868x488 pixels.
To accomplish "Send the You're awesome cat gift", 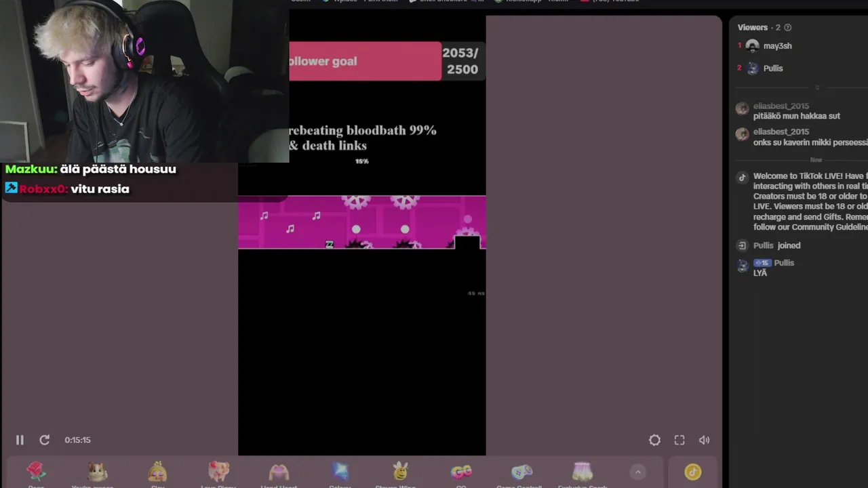I will (97, 472).
